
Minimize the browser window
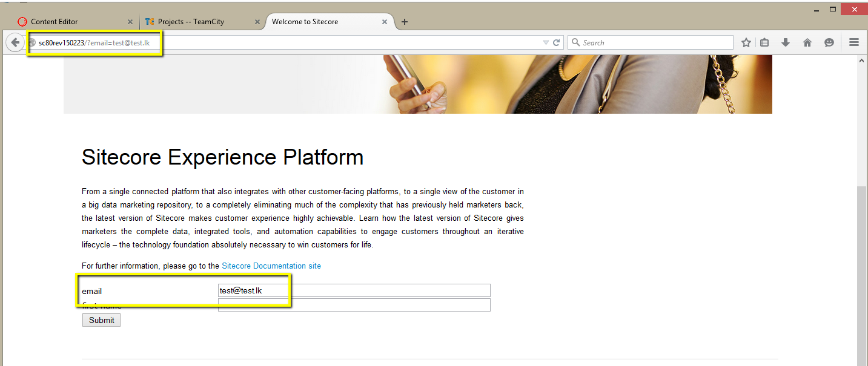(x=817, y=9)
